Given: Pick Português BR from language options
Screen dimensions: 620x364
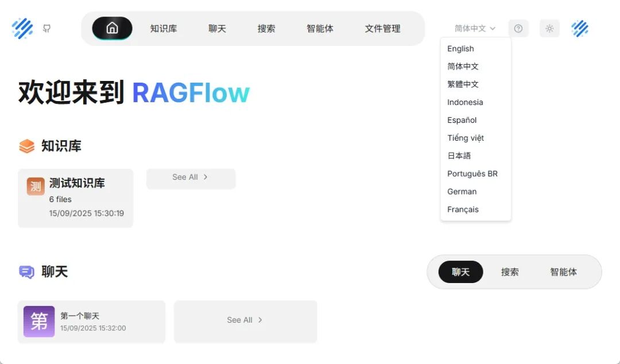Looking at the screenshot, I should 472,173.
